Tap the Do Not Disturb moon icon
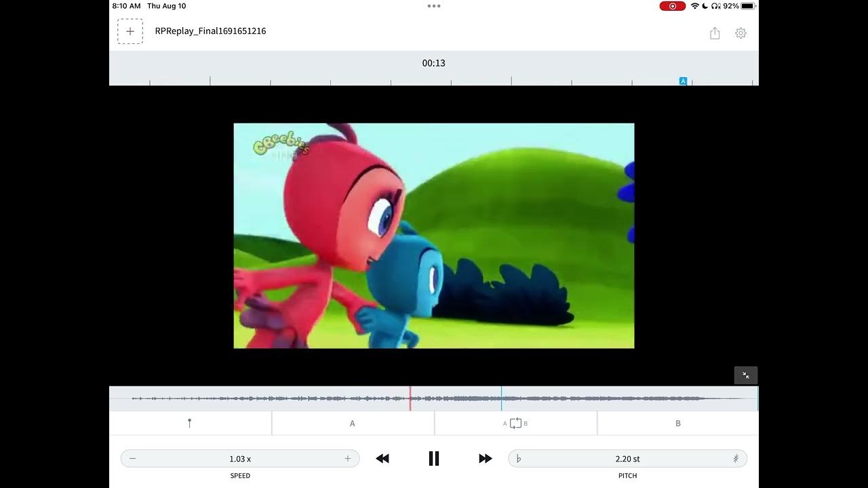The width and height of the screenshot is (868, 488). click(705, 6)
